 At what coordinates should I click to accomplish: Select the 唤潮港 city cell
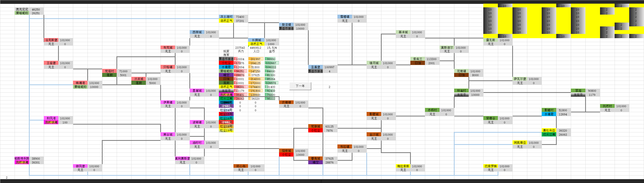(80, 83)
